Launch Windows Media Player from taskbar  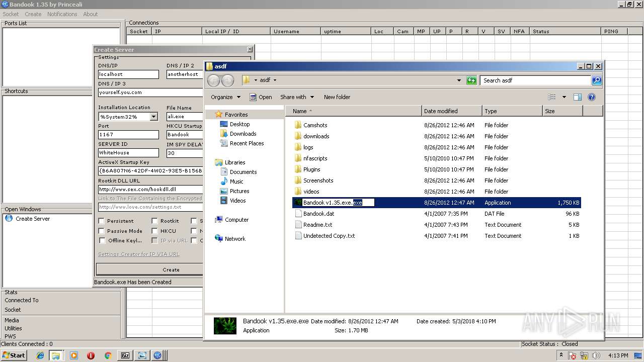pos(74,355)
